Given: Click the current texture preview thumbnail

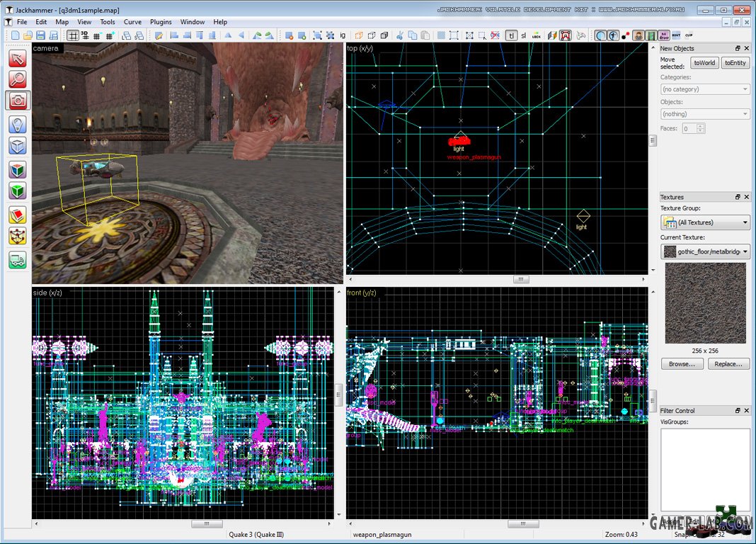Looking at the screenshot, I should point(705,303).
